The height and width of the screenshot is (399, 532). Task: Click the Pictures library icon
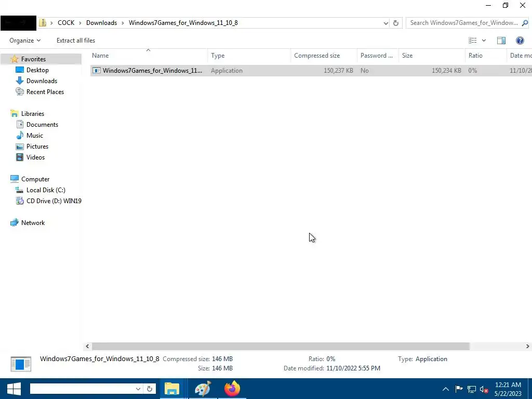pyautogui.click(x=20, y=146)
